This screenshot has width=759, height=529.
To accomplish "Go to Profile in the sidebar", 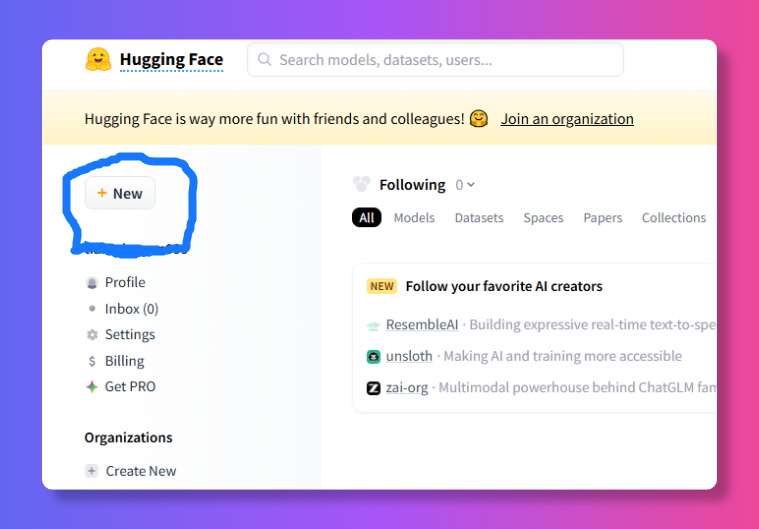I will tap(125, 282).
